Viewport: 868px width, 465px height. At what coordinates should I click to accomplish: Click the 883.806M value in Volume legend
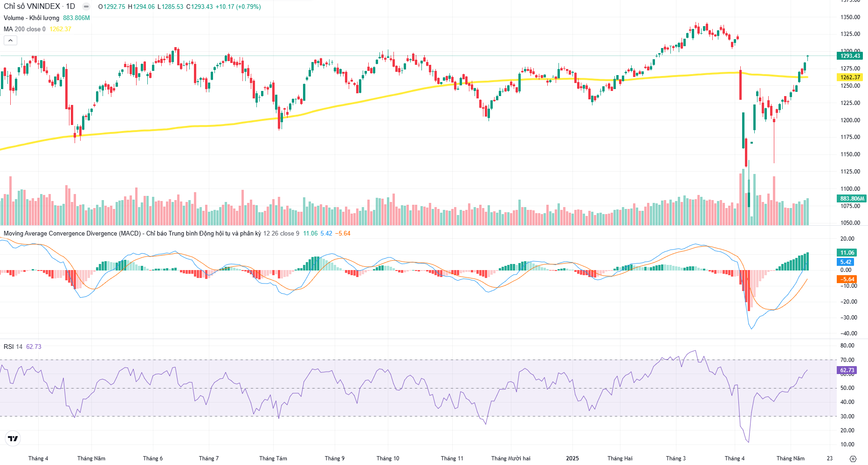pos(76,18)
